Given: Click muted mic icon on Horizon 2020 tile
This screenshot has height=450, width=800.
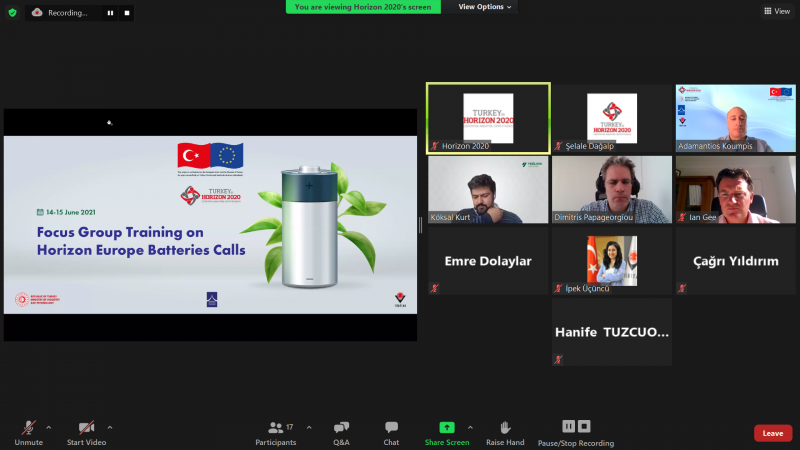Looking at the screenshot, I should (435, 146).
